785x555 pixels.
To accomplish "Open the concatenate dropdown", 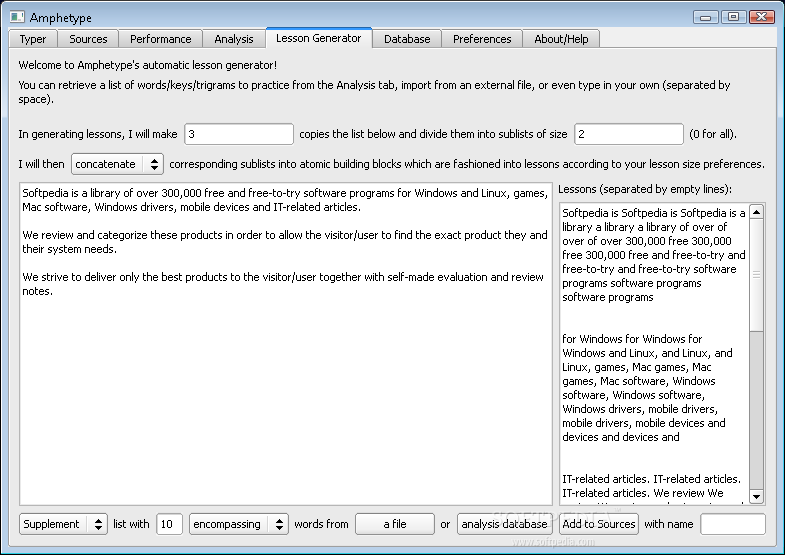I will click(117, 164).
